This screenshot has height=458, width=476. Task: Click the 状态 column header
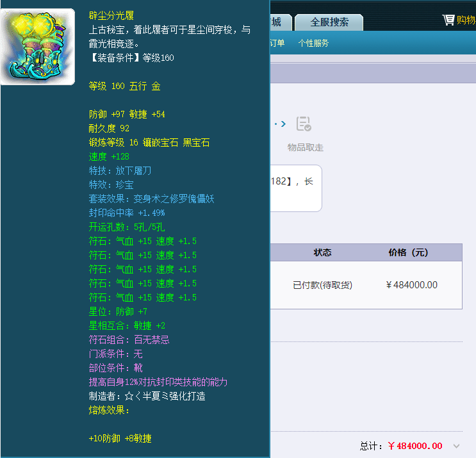pos(322,252)
